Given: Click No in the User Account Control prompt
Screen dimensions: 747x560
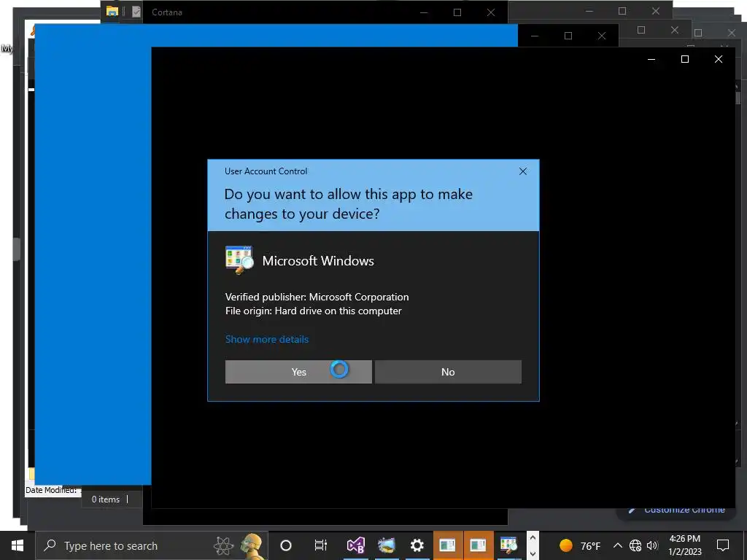Looking at the screenshot, I should click(x=448, y=372).
